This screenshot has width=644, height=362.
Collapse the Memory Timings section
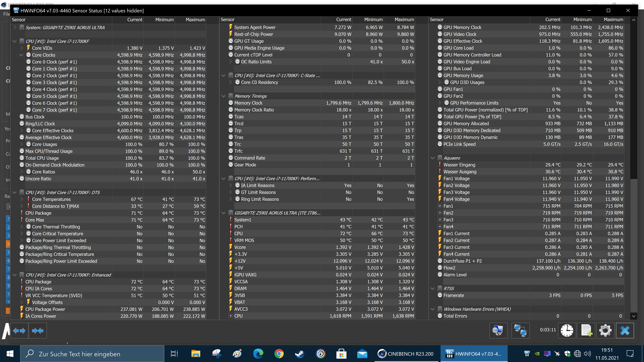(224, 96)
